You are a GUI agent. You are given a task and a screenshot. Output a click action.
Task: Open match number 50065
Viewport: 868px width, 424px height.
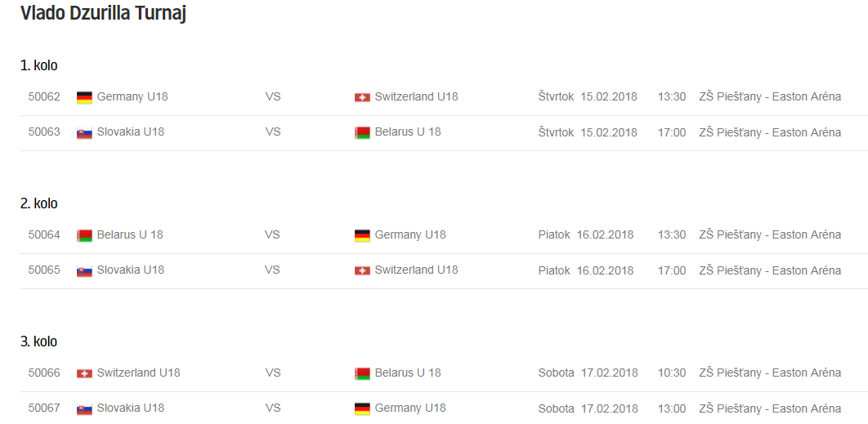click(44, 270)
